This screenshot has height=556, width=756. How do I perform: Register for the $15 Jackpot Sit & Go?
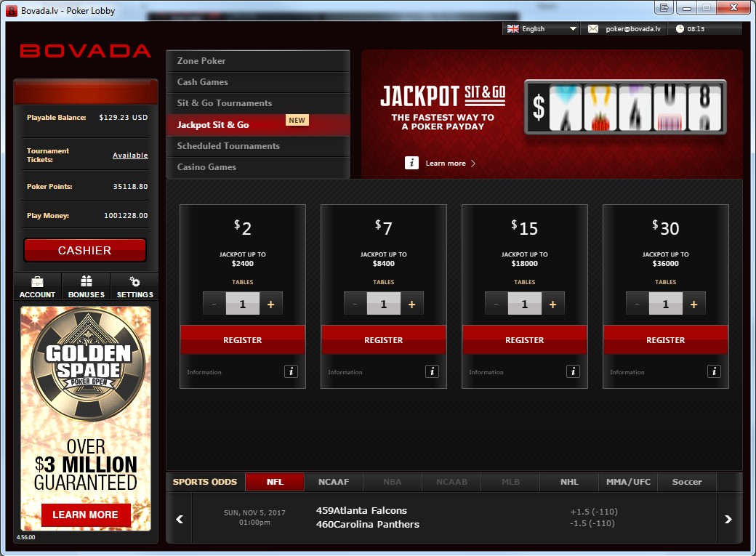(525, 340)
